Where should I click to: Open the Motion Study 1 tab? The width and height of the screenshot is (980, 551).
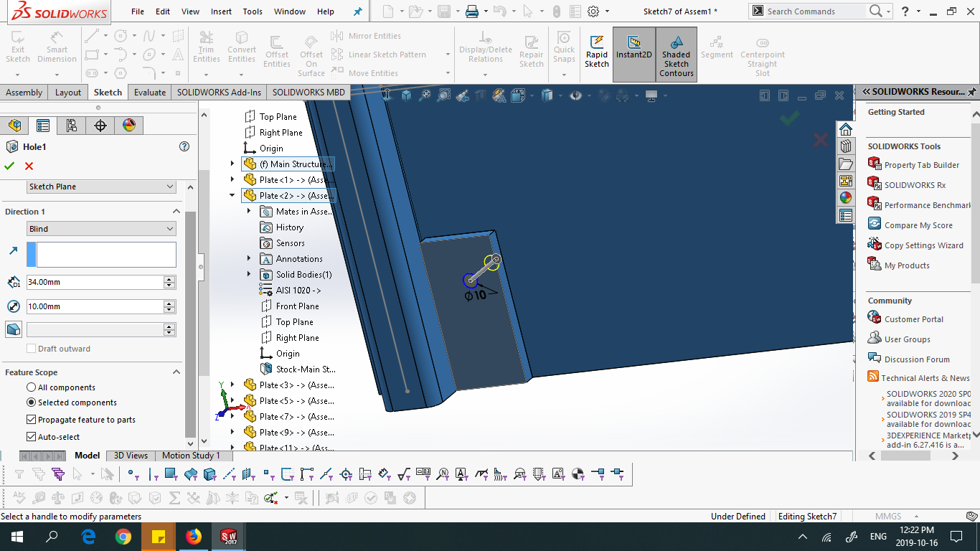pyautogui.click(x=191, y=456)
